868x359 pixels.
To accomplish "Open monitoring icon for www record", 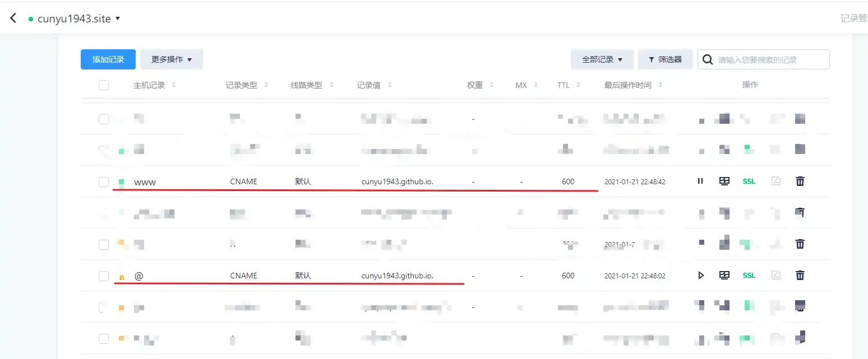I will click(x=724, y=181).
